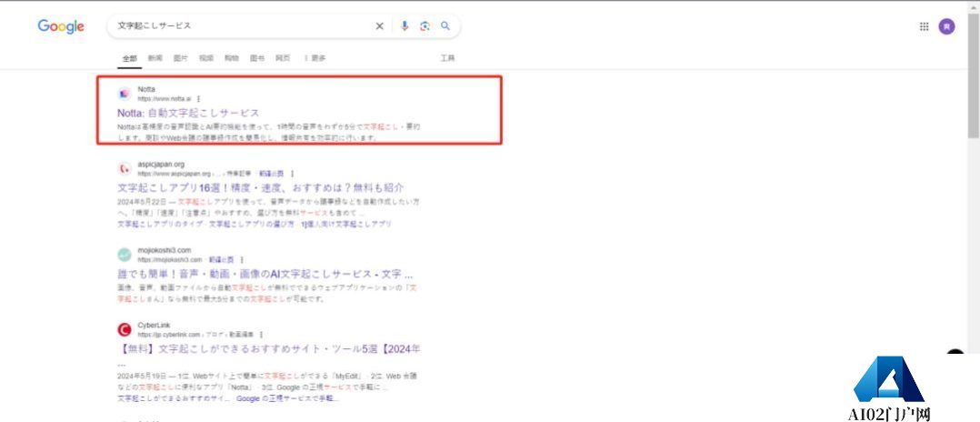The height and width of the screenshot is (422, 980).
Task: Open three-dot menu beside mojiokoshi3.com URL
Action: click(242, 259)
